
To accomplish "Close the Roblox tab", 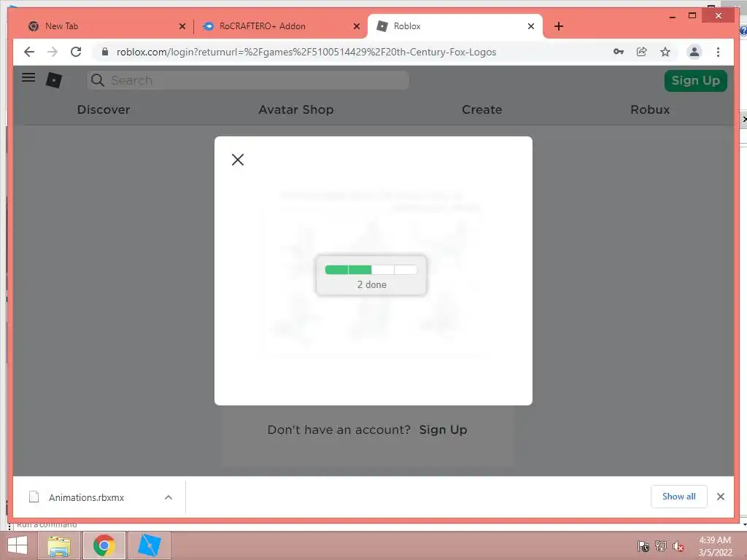I will click(x=531, y=26).
